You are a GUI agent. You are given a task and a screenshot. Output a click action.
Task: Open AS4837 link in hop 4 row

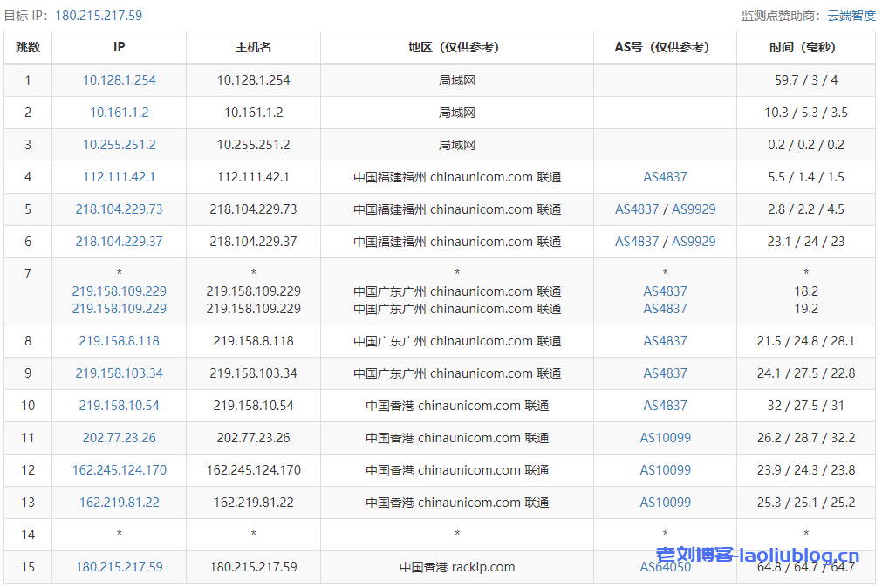(665, 177)
